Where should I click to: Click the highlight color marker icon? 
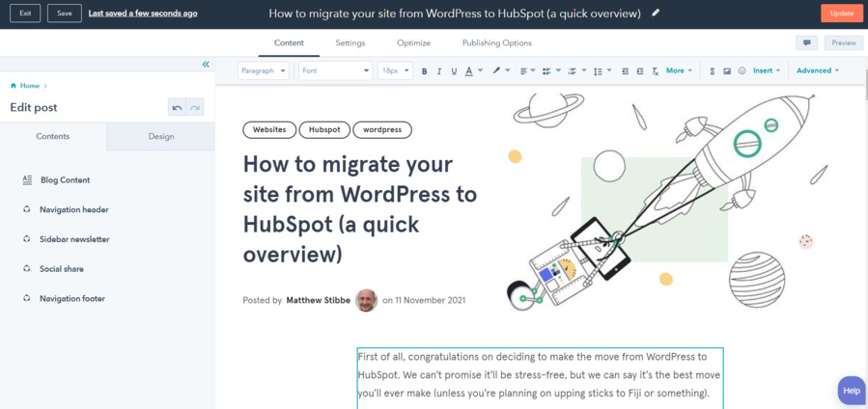[x=496, y=70]
